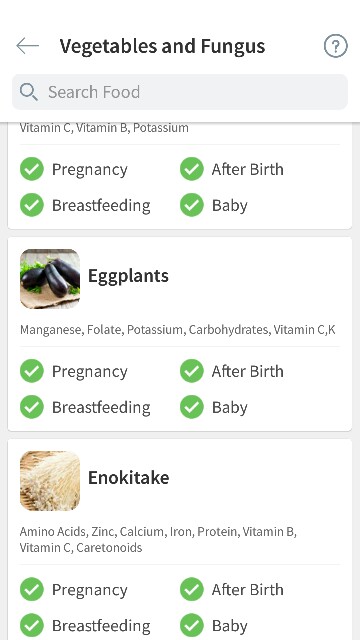The height and width of the screenshot is (640, 360).
Task: Tap top card's Pregnancy check icon
Action: pos(32,169)
